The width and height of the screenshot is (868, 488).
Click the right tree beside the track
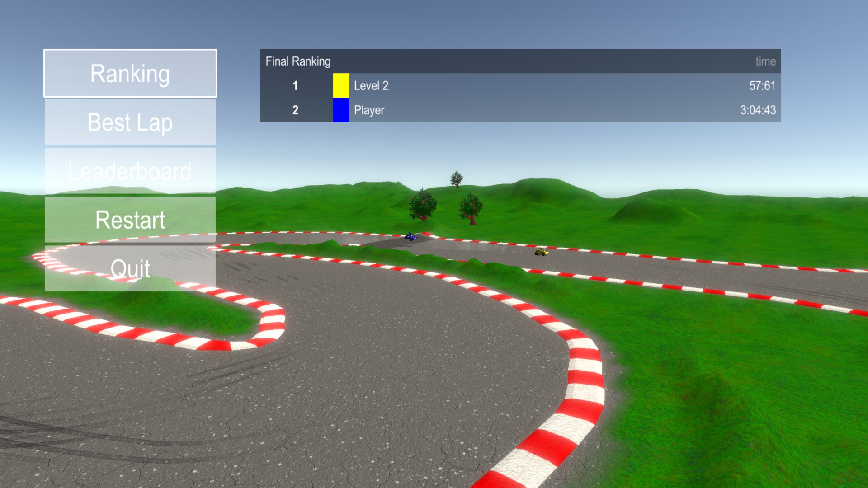pyautogui.click(x=471, y=208)
